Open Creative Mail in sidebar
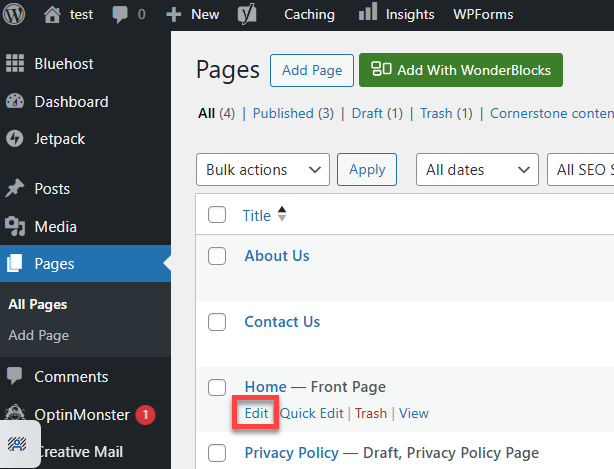 80,451
